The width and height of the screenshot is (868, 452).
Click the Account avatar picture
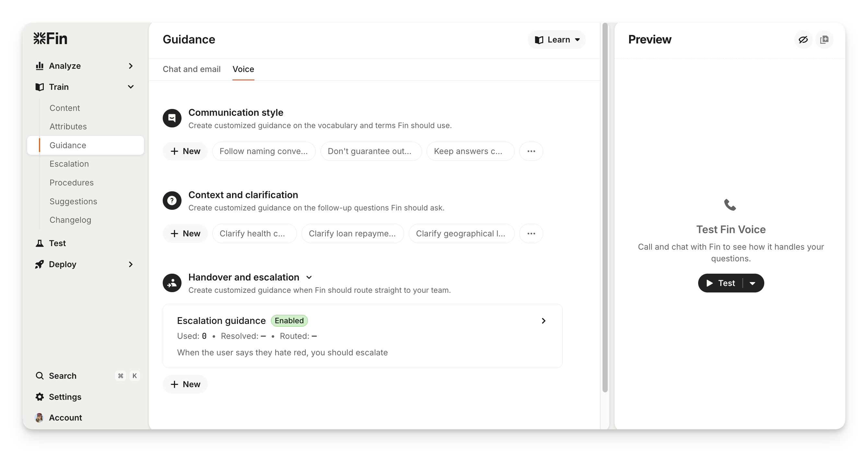pos(39,418)
